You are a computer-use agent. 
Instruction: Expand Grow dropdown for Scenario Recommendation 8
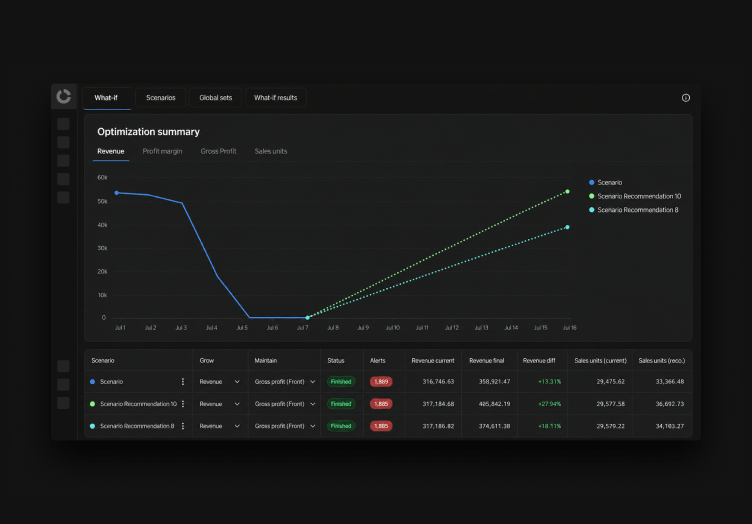pos(220,426)
